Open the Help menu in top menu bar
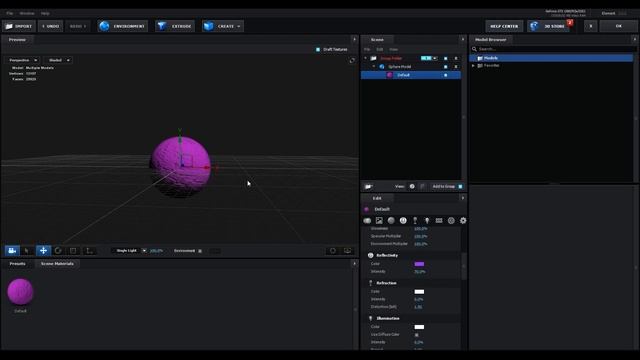Image resolution: width=640 pixels, height=360 pixels. coord(45,13)
